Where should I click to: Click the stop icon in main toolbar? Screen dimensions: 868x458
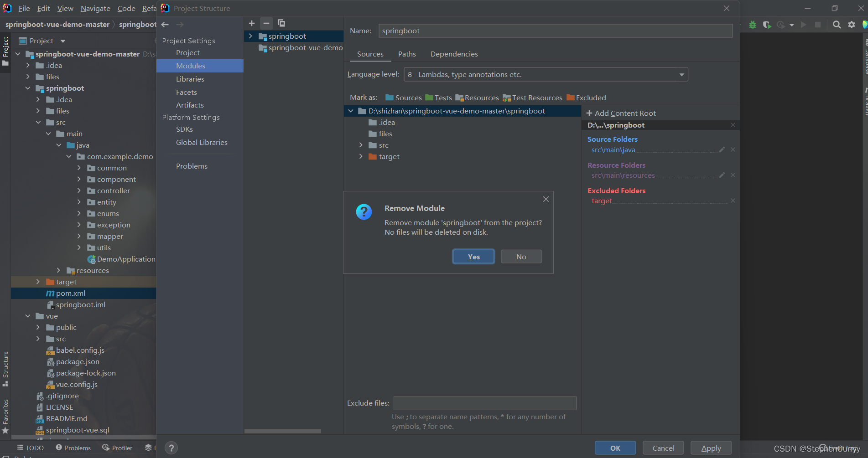tap(818, 25)
